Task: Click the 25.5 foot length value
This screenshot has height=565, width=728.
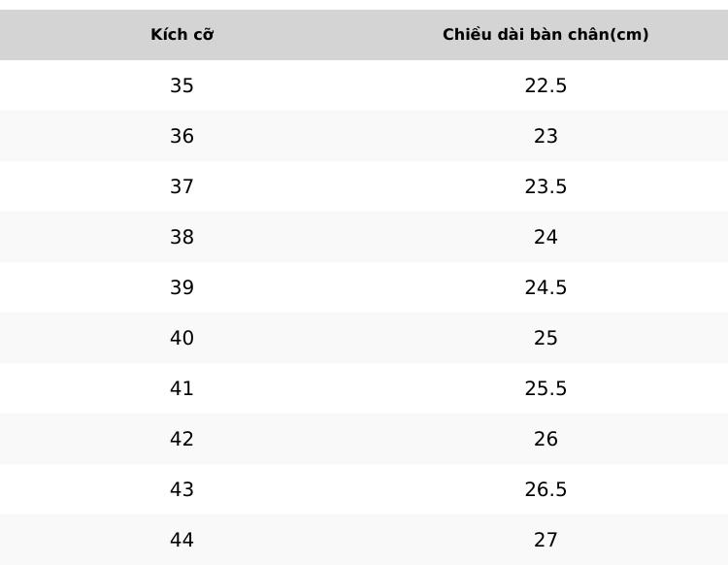Action: (x=546, y=388)
